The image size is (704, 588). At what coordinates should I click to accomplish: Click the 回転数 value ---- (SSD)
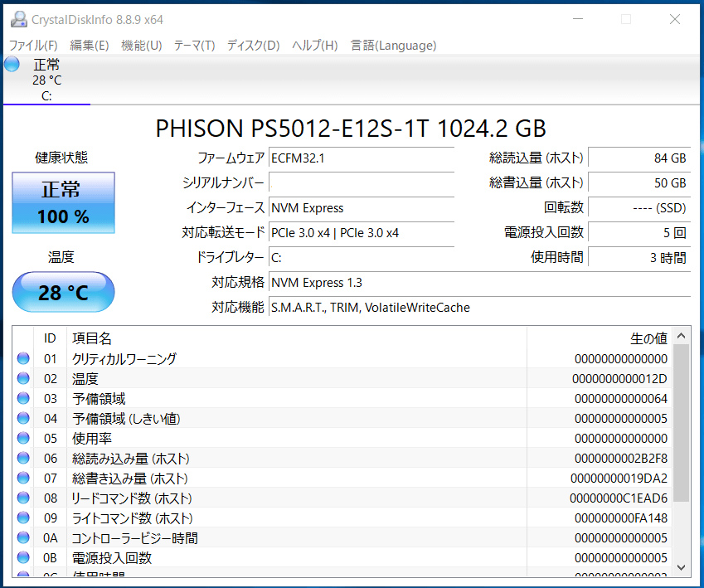[x=638, y=208]
